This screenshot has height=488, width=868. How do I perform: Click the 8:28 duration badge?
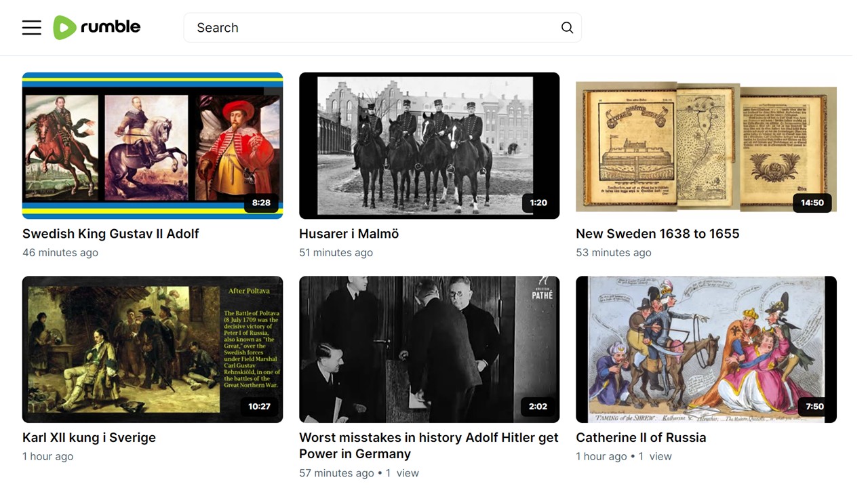point(261,203)
